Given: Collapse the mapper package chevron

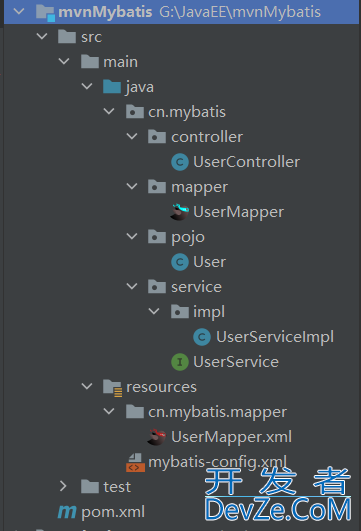Looking at the screenshot, I should (132, 186).
